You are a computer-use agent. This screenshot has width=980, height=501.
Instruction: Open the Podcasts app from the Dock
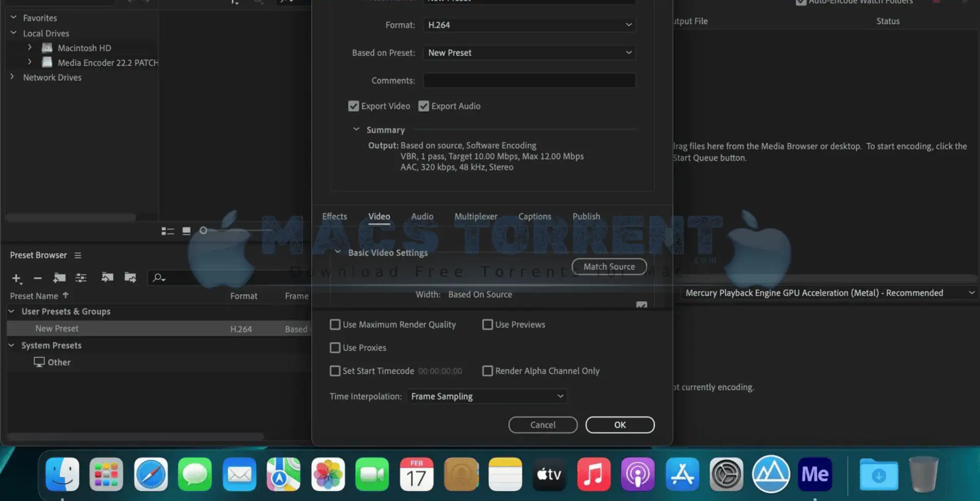[x=637, y=474]
